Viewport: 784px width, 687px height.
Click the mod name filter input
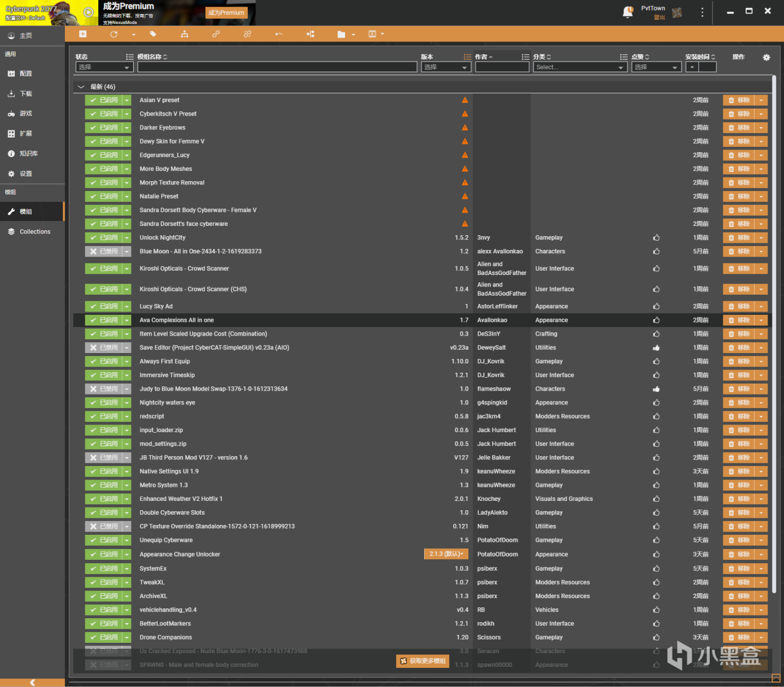pos(277,67)
